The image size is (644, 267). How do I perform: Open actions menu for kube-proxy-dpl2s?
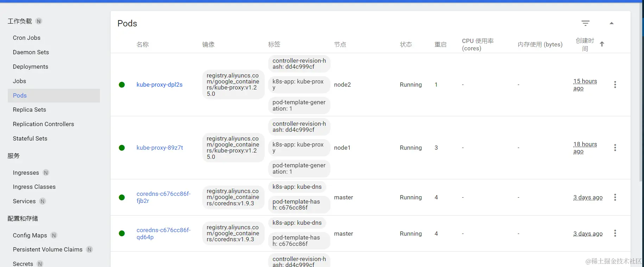615,85
